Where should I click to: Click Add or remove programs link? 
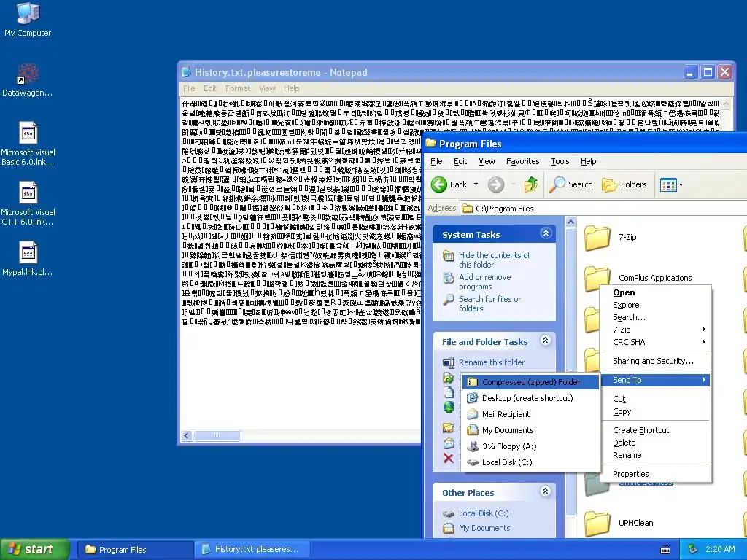coord(484,282)
